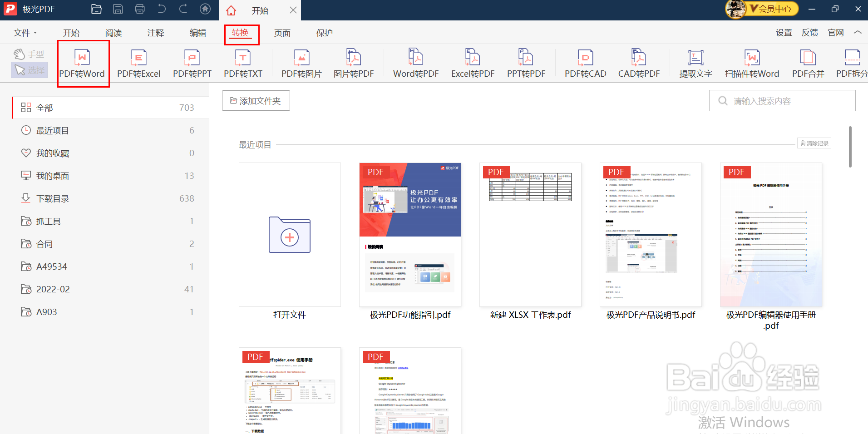Launch the PDF转Excel converter
This screenshot has width=868, height=434.
click(139, 64)
